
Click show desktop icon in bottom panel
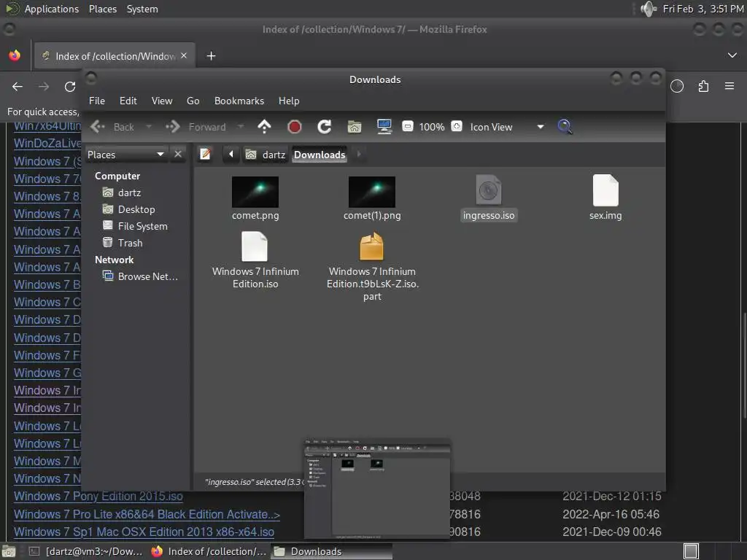(x=9, y=551)
